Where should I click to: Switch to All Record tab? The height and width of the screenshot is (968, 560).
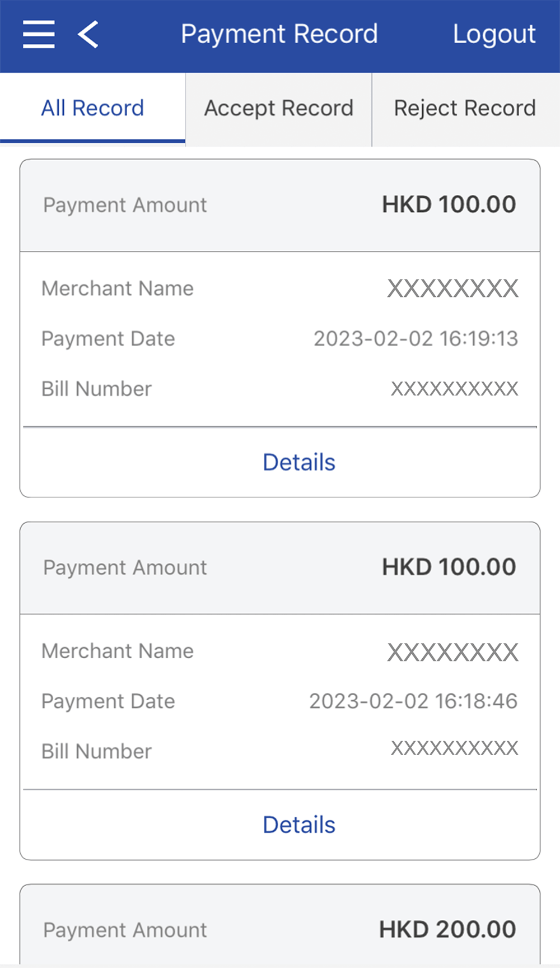click(93, 108)
